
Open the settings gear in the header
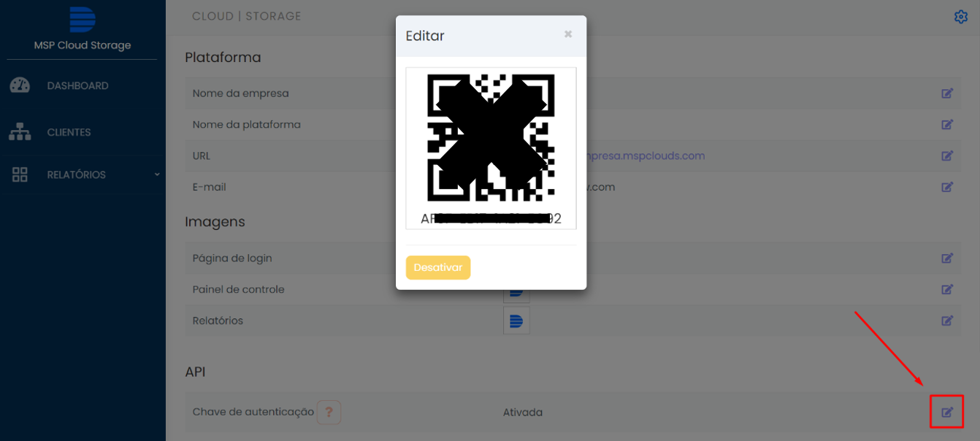coord(961,17)
